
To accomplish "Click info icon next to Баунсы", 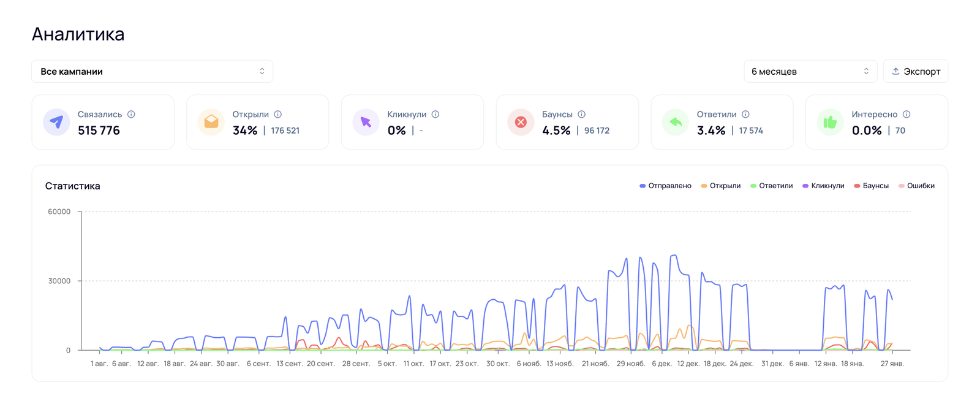I will point(582,114).
